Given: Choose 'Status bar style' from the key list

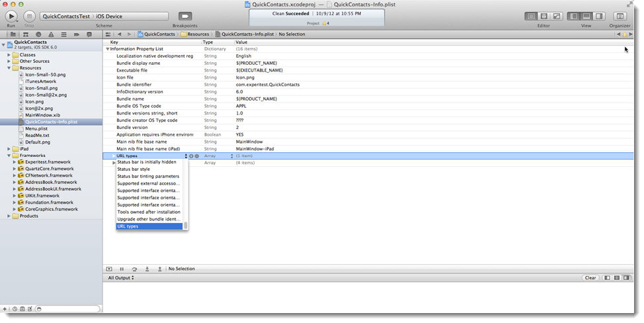Looking at the screenshot, I should (x=134, y=169).
